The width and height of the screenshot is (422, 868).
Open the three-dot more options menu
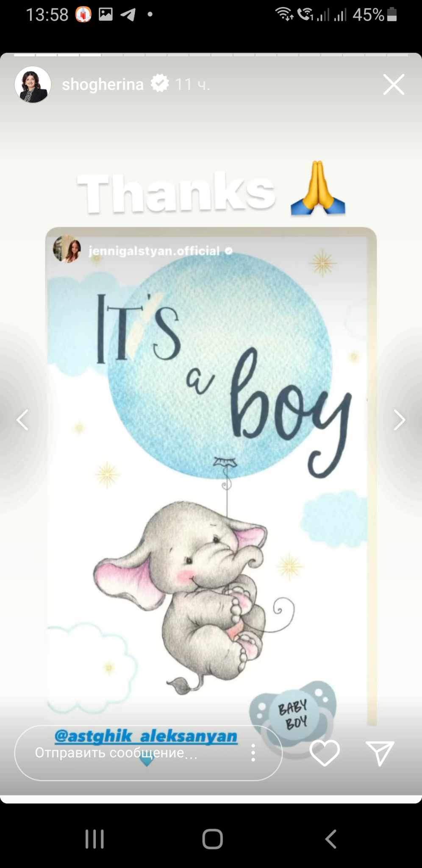click(253, 753)
